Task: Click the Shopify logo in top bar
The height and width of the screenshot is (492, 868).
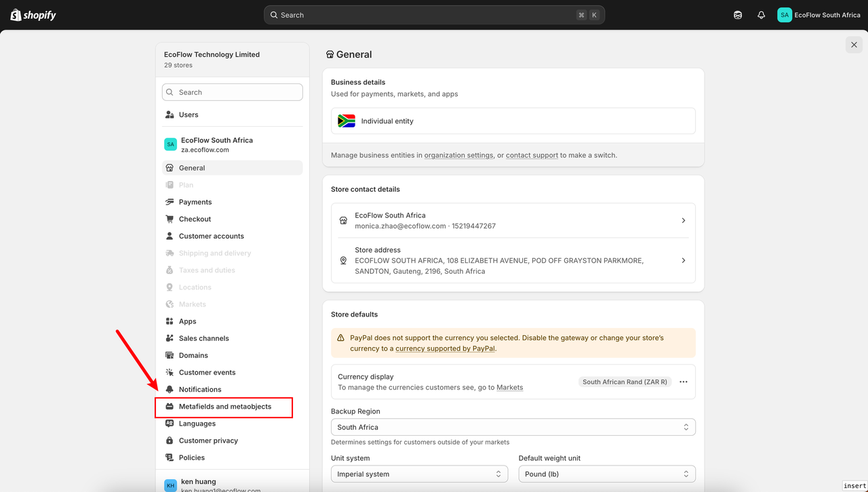Action: pos(33,15)
